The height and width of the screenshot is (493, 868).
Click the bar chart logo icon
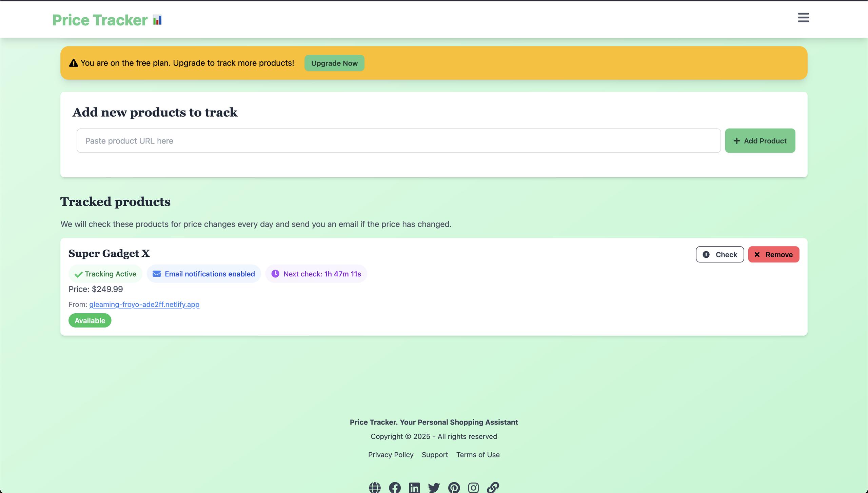[x=157, y=20]
